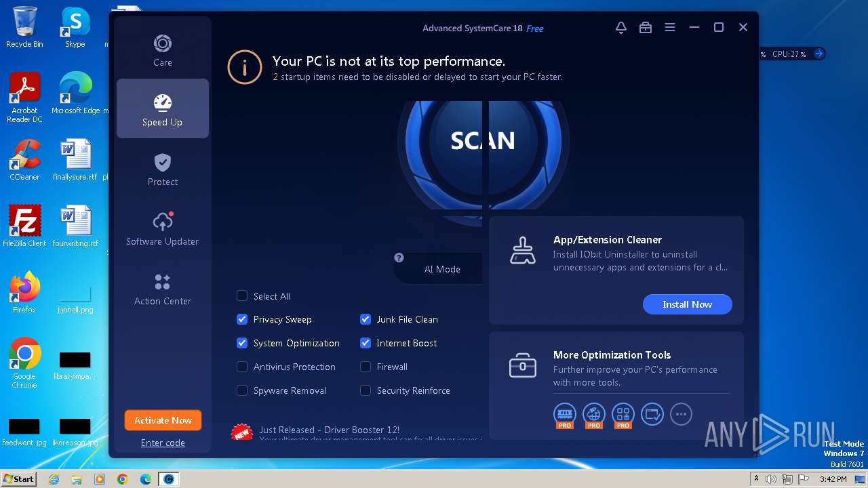Image resolution: width=868 pixels, height=488 pixels.
Task: Open Recycle Bin on desktop
Action: coord(24,27)
